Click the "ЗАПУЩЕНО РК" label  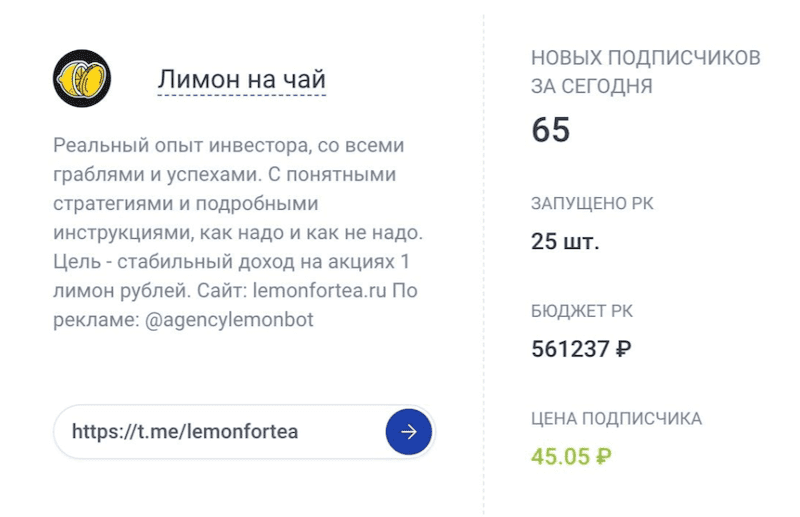point(592,204)
